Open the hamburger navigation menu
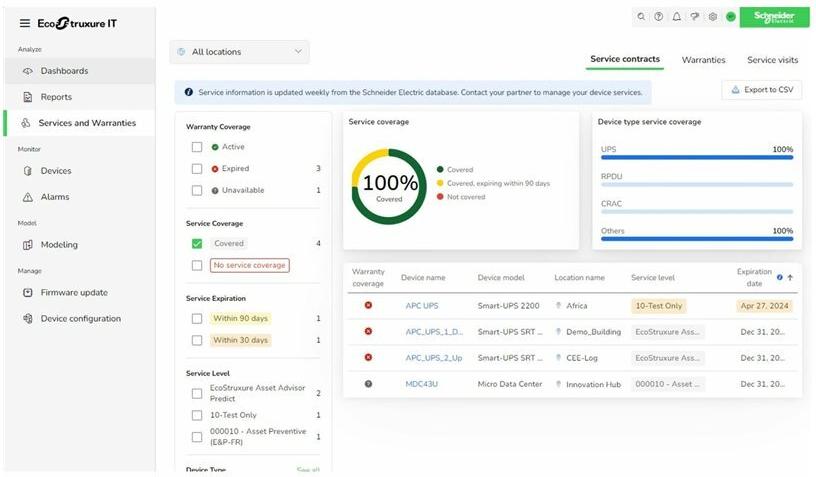Screen dimensions: 816x477 pos(25,23)
